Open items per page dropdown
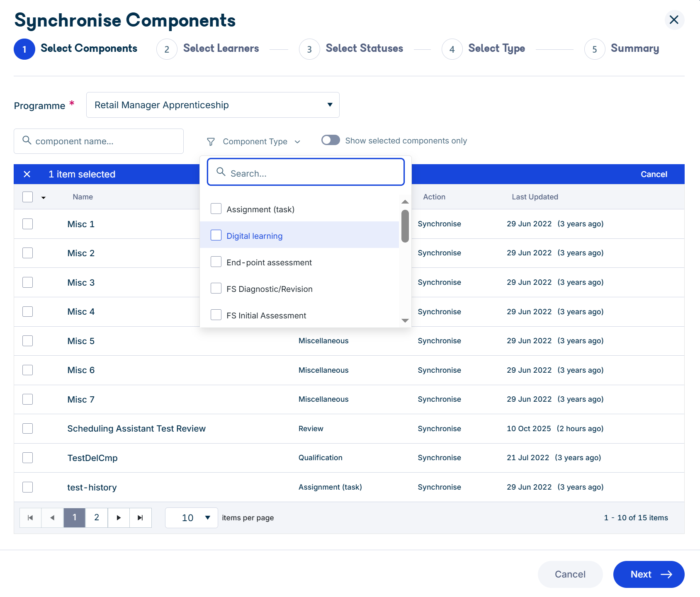The image size is (700, 597). click(192, 518)
